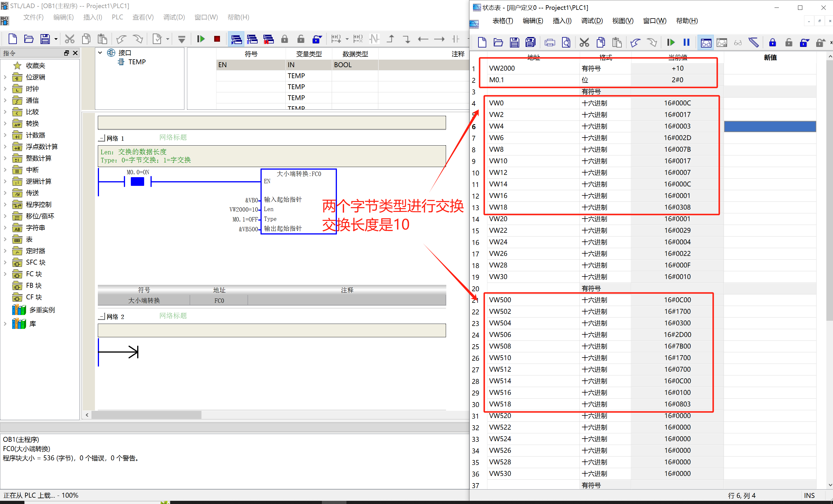Click the red Stop icon in STL/LAD toolbar

pyautogui.click(x=217, y=39)
